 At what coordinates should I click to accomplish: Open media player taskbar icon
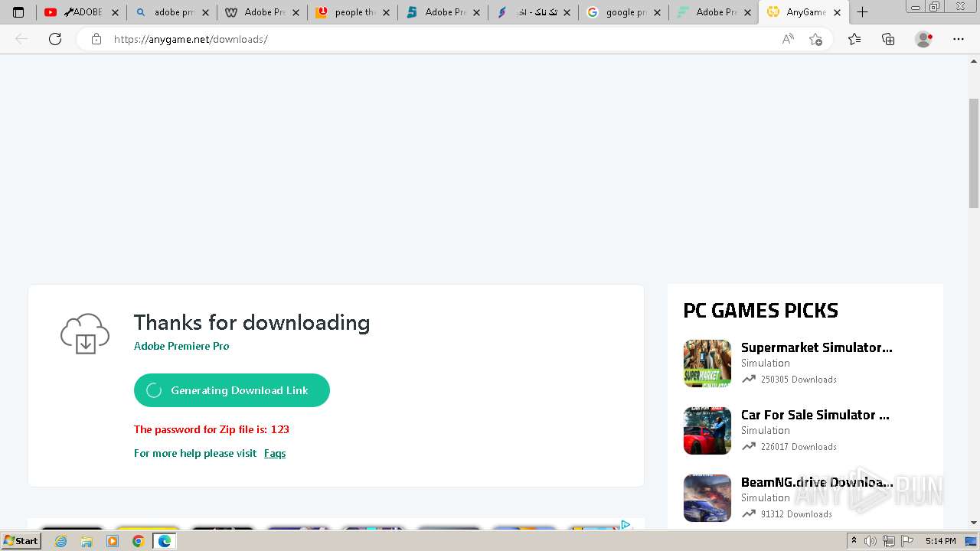(x=113, y=541)
